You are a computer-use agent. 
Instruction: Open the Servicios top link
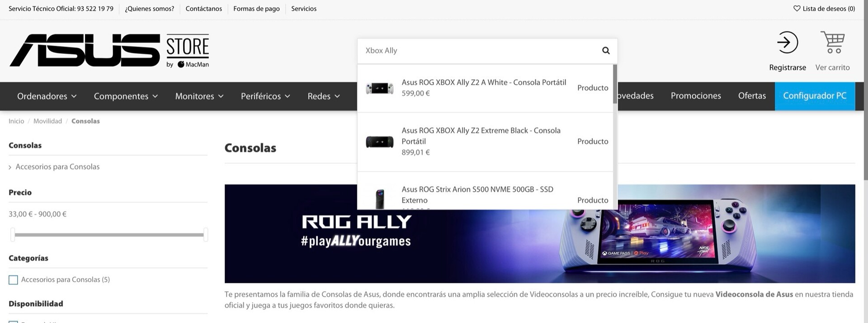point(304,9)
